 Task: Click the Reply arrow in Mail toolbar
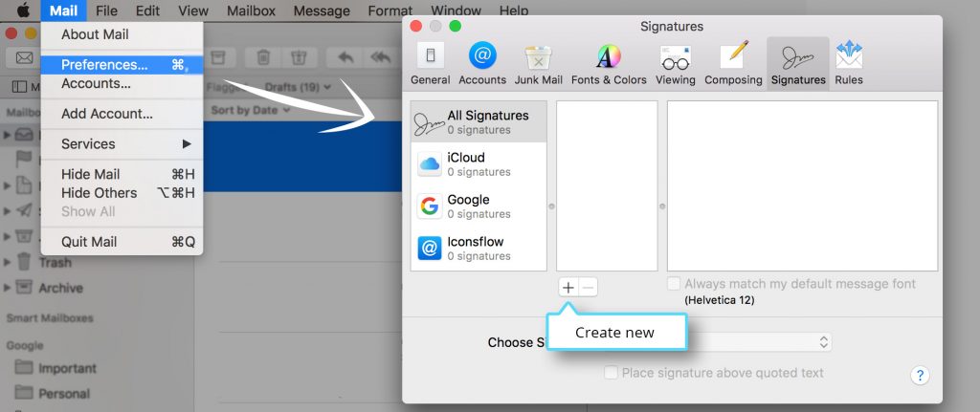pos(345,57)
